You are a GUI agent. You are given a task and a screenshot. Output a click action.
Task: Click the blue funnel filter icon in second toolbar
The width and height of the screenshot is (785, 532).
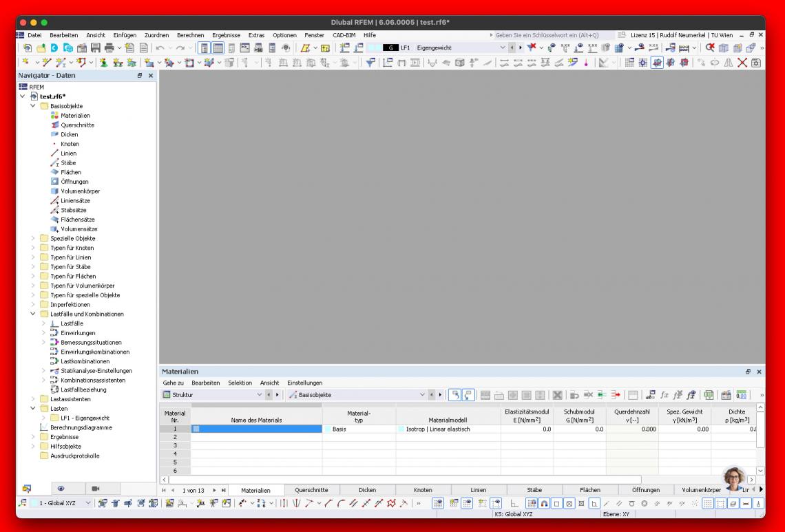(x=370, y=63)
